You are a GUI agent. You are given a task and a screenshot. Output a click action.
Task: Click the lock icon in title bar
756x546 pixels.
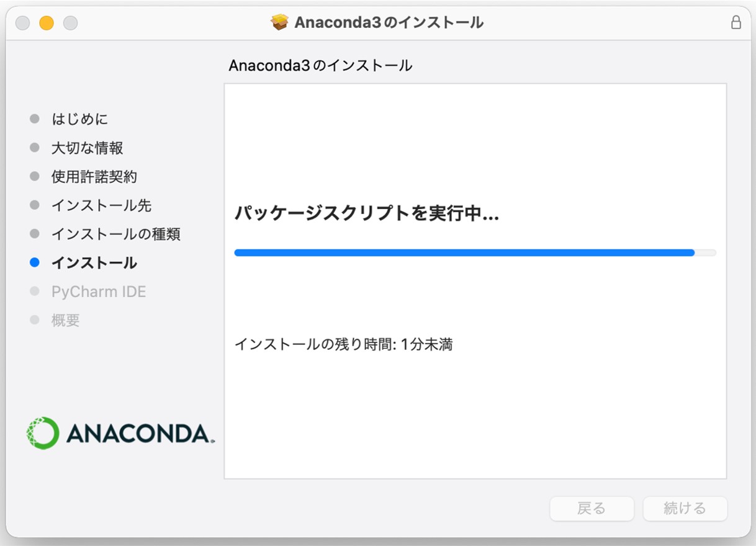736,22
